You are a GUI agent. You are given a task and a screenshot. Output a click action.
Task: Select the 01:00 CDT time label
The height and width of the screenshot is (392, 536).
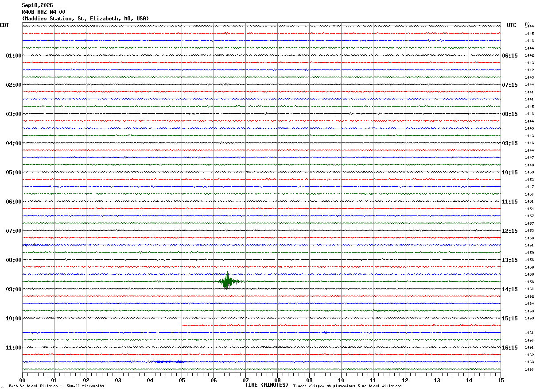point(13,56)
